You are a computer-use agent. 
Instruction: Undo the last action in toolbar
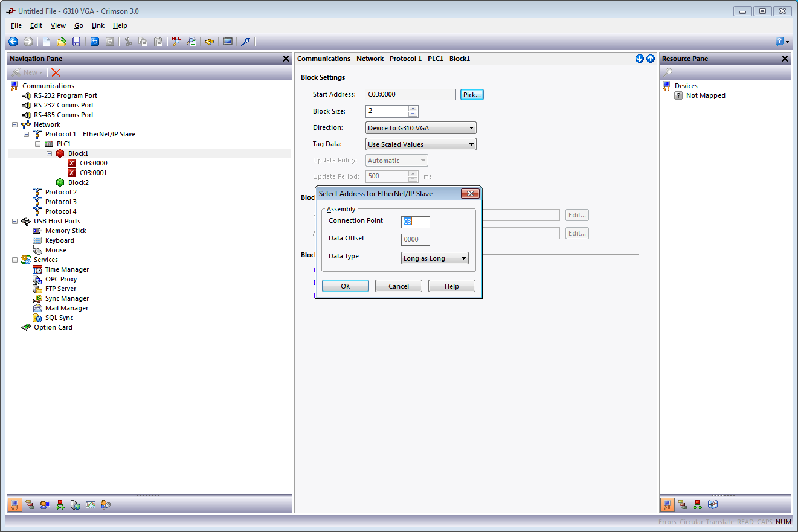point(95,42)
